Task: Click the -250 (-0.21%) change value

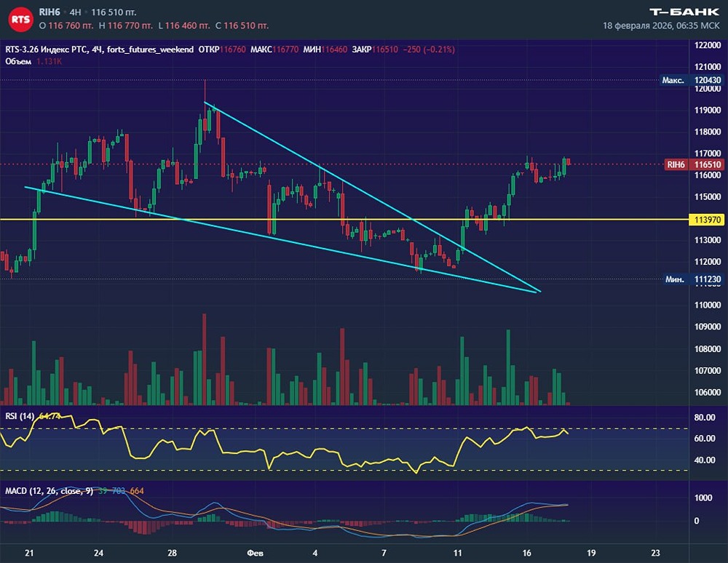Action: [x=429, y=49]
